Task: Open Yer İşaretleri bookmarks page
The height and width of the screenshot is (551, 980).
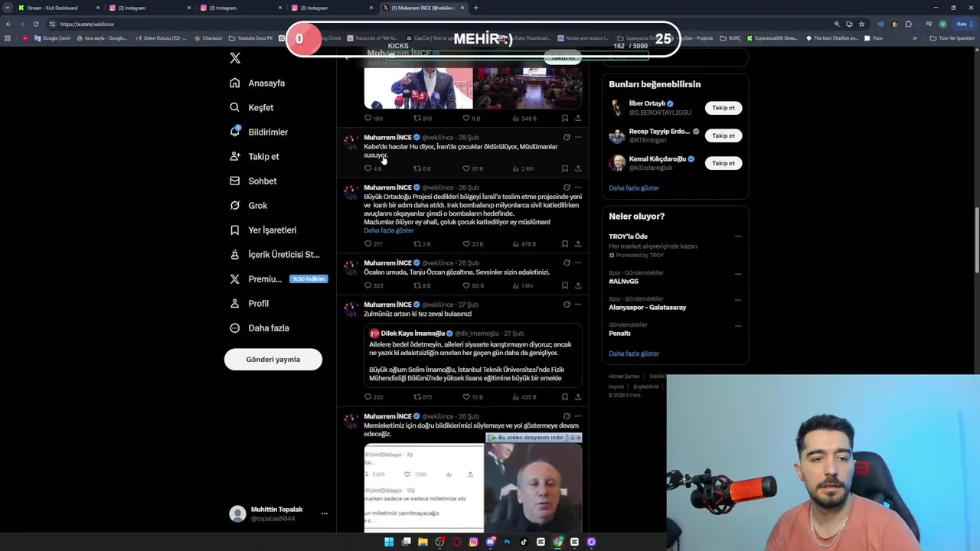Action: point(263,230)
